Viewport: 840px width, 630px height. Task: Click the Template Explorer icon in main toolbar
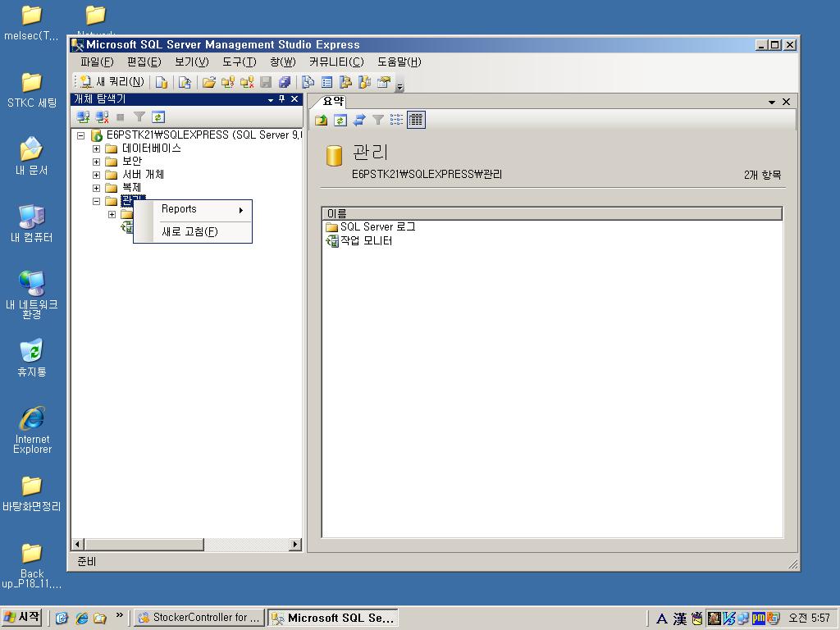365,82
